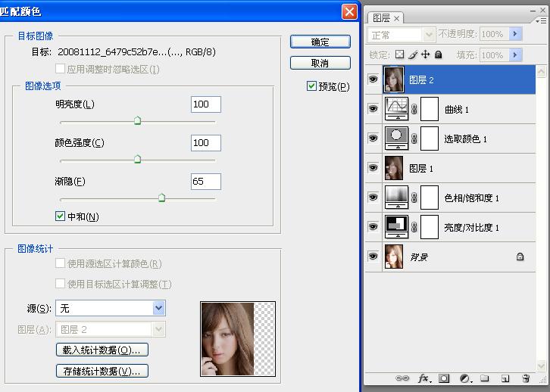Click the 曲线 1 layer mask thumbnail

click(430, 109)
